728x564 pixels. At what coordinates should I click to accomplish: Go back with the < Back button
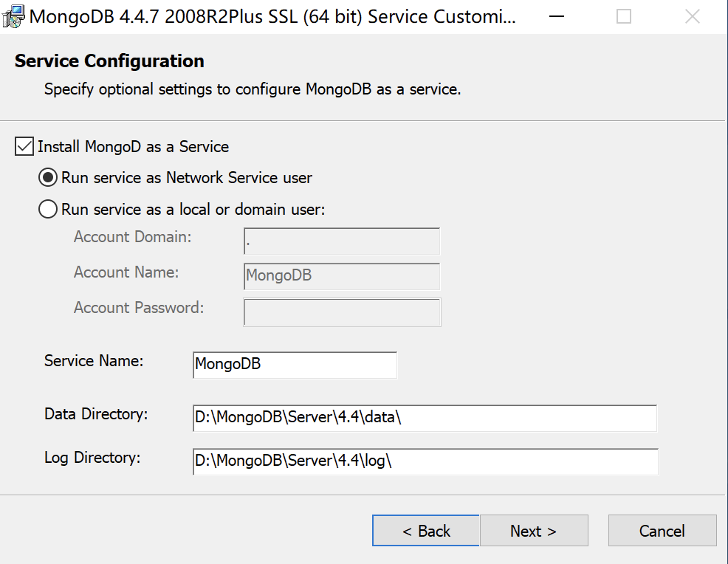(x=426, y=530)
